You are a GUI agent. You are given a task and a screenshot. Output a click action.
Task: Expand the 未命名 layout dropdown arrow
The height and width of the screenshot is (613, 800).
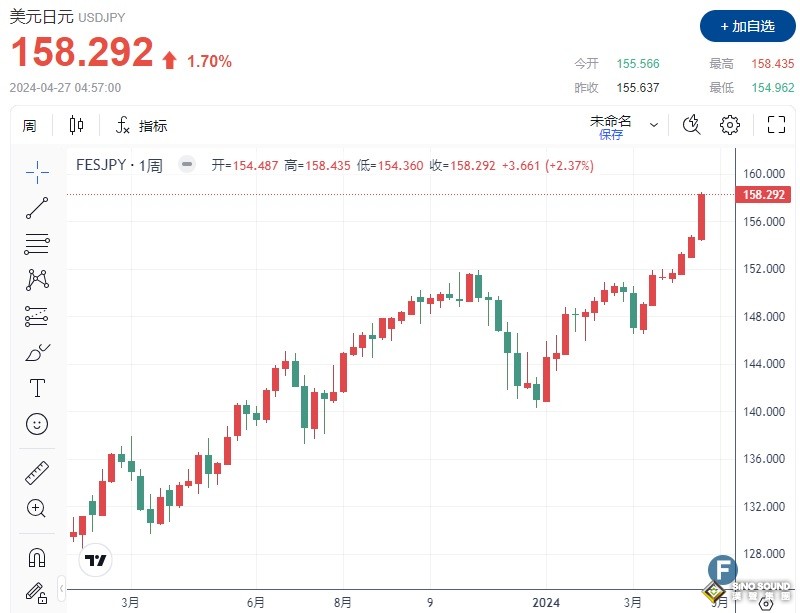click(x=654, y=125)
